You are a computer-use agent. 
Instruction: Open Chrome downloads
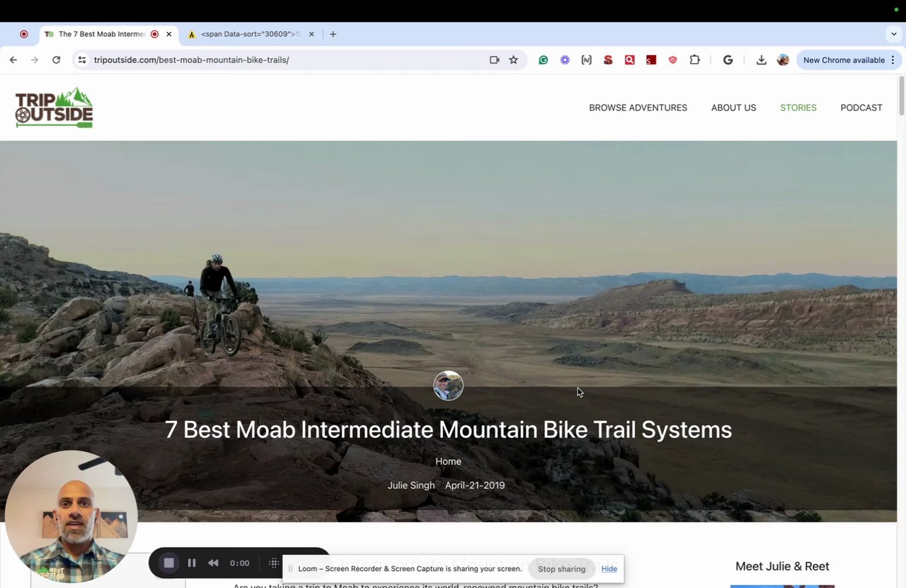point(762,60)
